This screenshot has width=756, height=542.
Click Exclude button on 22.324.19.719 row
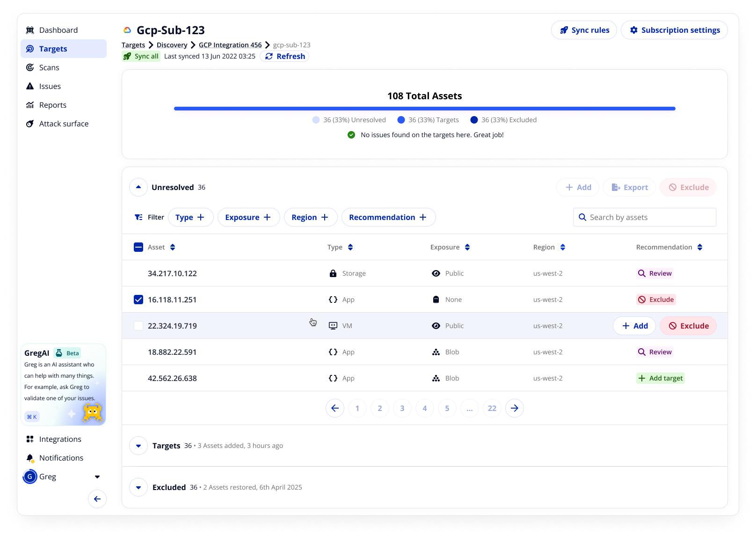[688, 326]
